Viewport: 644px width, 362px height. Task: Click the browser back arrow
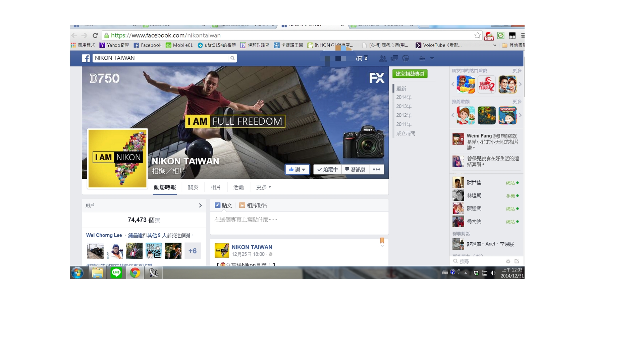[x=74, y=36]
